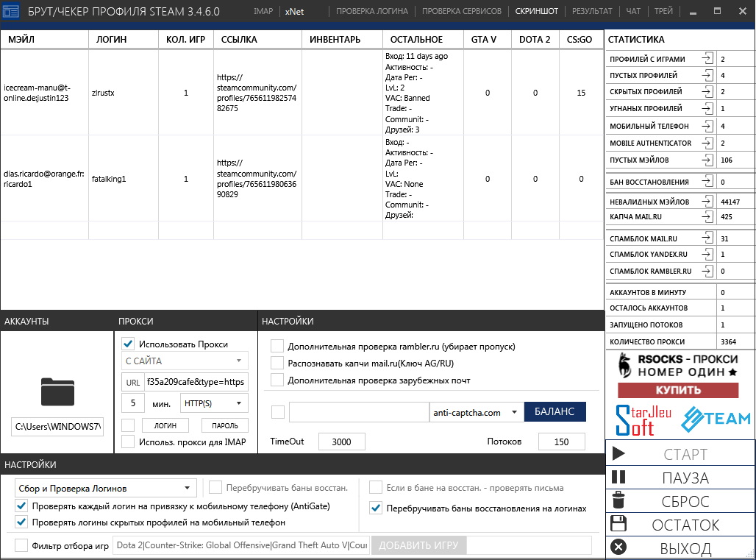Open the ПРОВЕРКА СЕРВИСОВ tab

462,11
